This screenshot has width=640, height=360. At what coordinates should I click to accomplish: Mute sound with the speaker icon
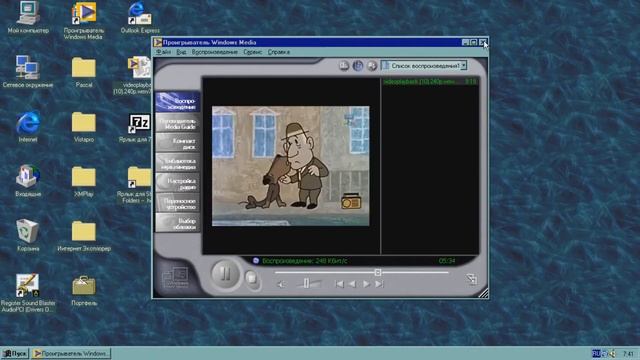coord(281,284)
